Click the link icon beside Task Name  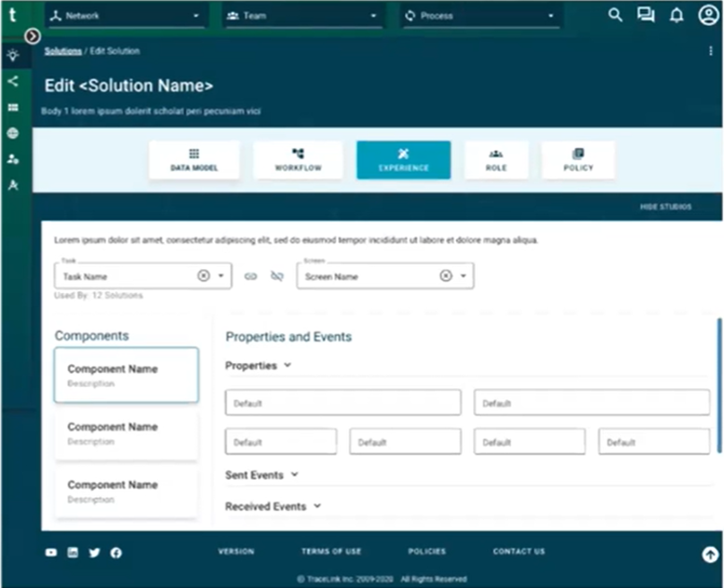[251, 276]
